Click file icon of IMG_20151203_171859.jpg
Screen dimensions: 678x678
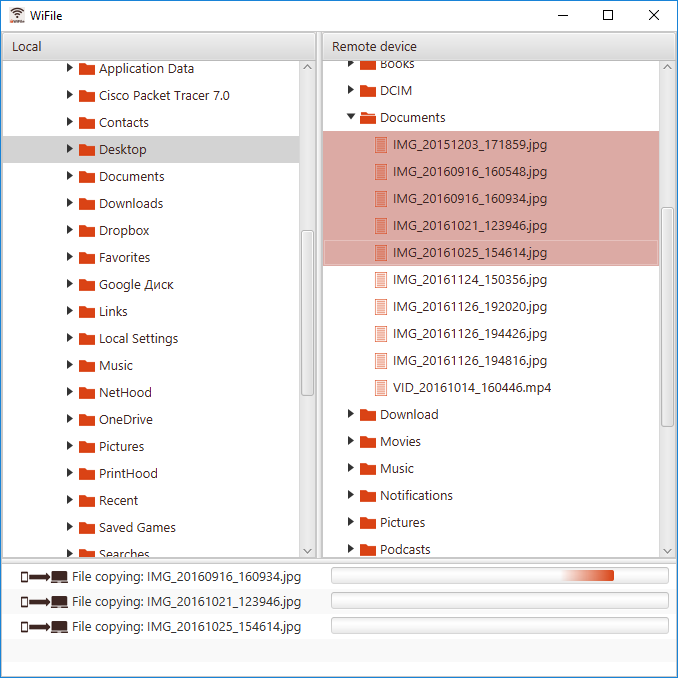[381, 145]
